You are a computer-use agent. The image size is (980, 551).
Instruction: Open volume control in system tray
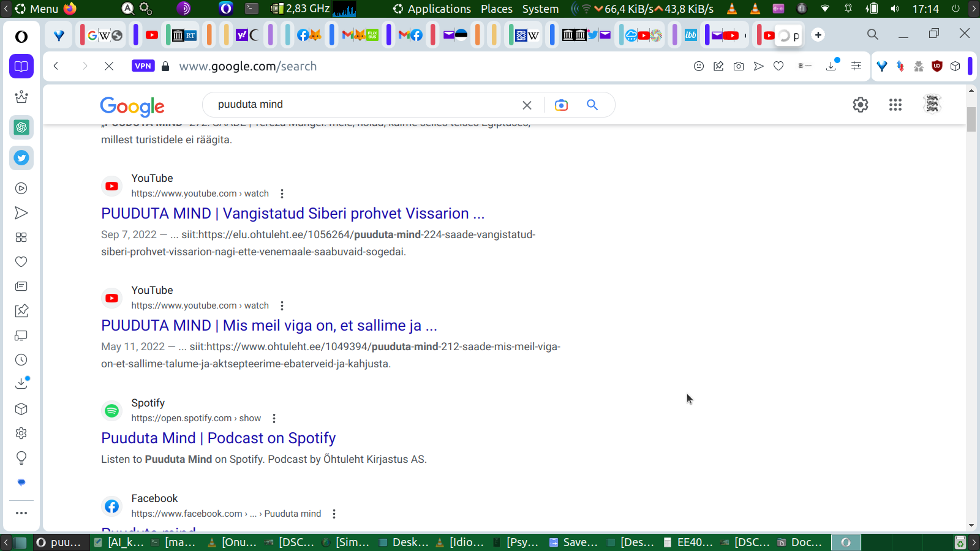(x=895, y=9)
